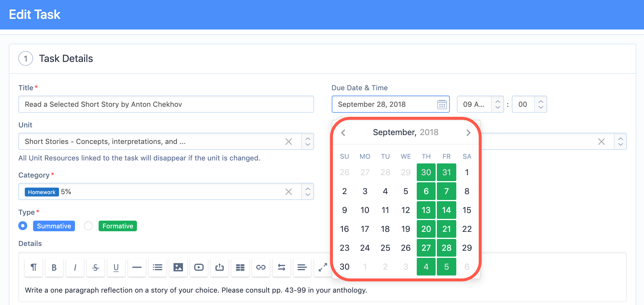Insert a table in the details editor
The height and width of the screenshot is (305, 644).
240,268
